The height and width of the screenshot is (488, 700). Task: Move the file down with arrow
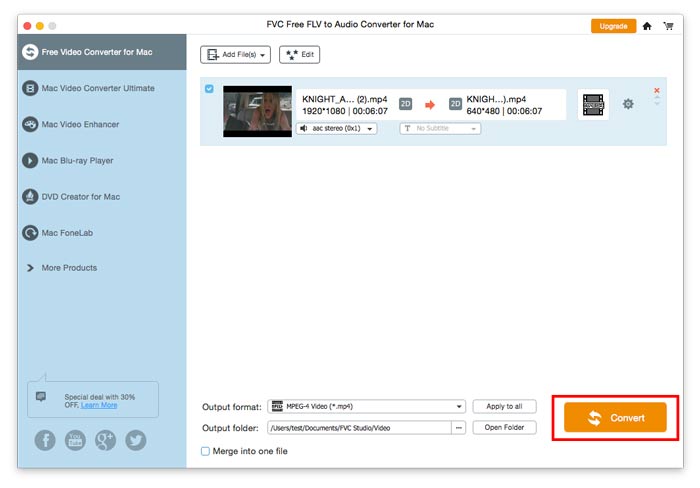click(657, 104)
